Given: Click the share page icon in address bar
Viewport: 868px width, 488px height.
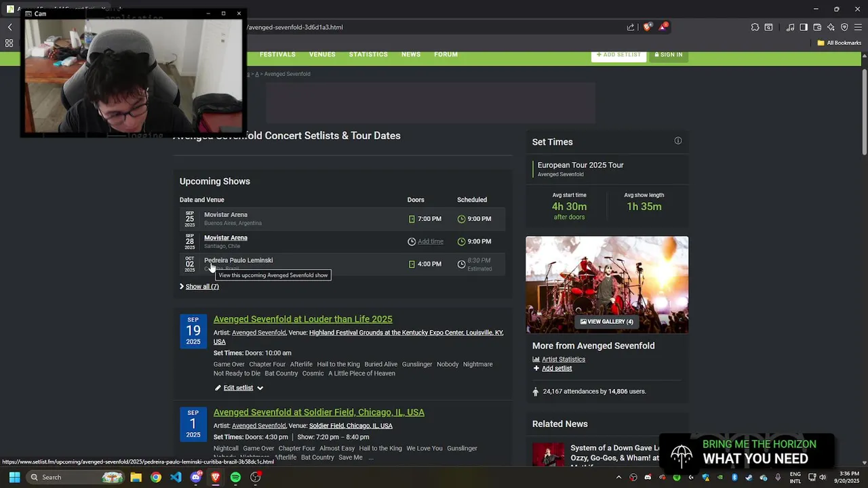Looking at the screenshot, I should (631, 27).
